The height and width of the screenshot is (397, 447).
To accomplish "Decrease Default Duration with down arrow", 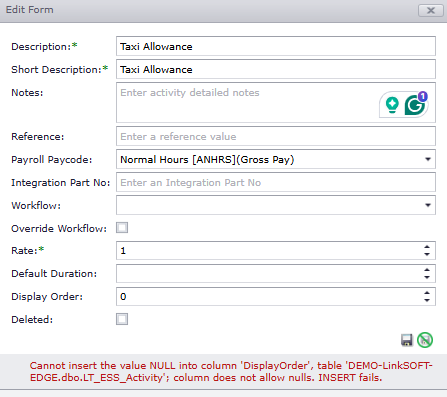I will click(427, 277).
